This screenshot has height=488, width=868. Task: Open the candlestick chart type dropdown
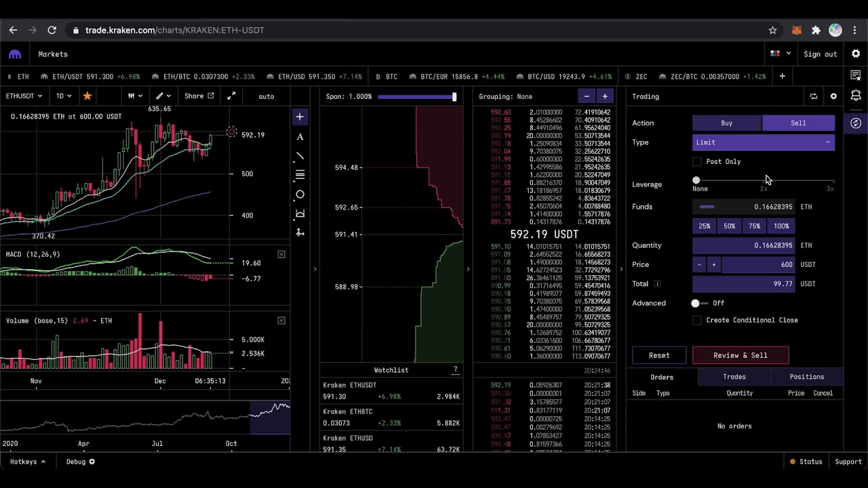pyautogui.click(x=135, y=96)
